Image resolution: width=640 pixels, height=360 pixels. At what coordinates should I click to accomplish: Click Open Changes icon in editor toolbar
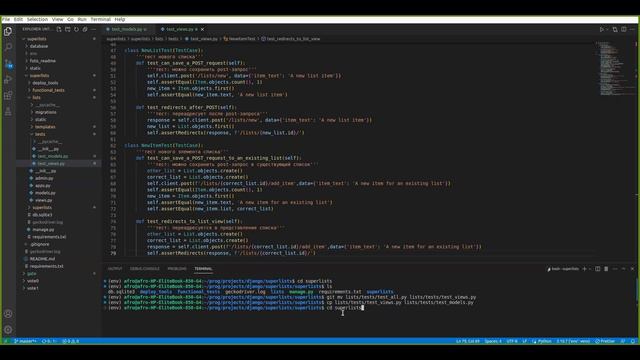pyautogui.click(x=615, y=29)
